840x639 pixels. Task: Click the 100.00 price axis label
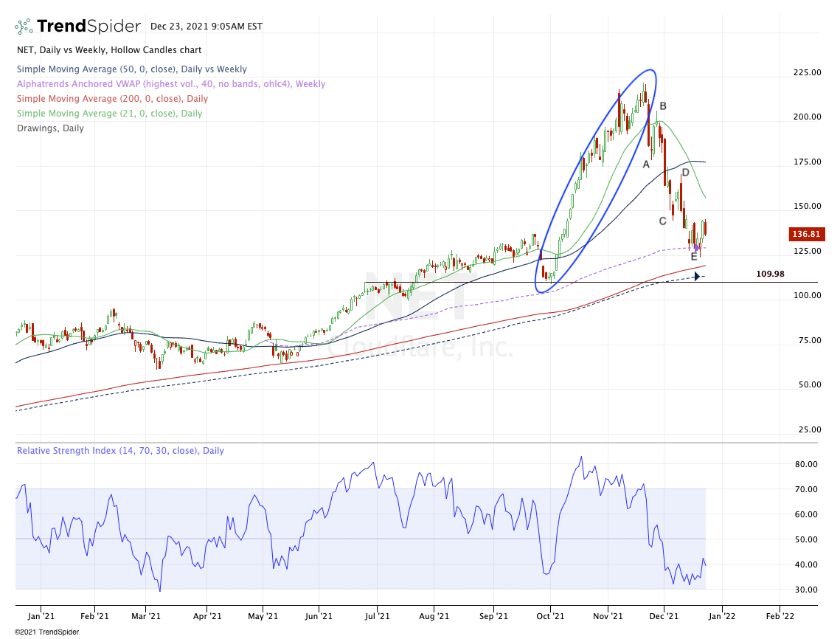[x=808, y=295]
